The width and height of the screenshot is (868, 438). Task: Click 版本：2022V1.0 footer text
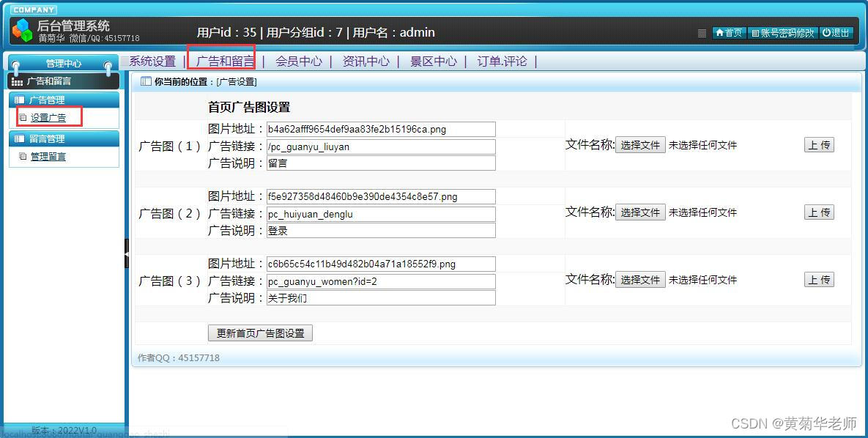pyautogui.click(x=64, y=430)
